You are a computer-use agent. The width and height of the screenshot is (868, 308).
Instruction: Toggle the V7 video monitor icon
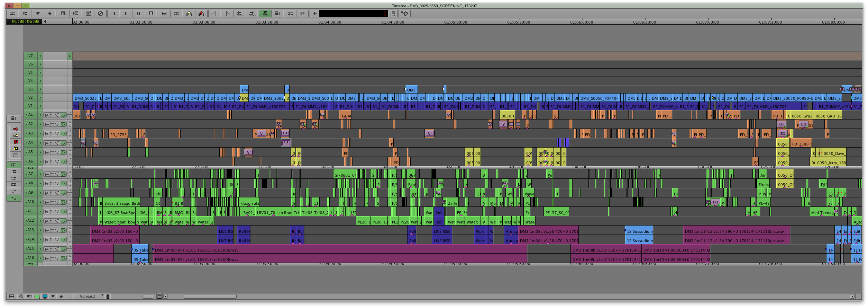(70, 56)
